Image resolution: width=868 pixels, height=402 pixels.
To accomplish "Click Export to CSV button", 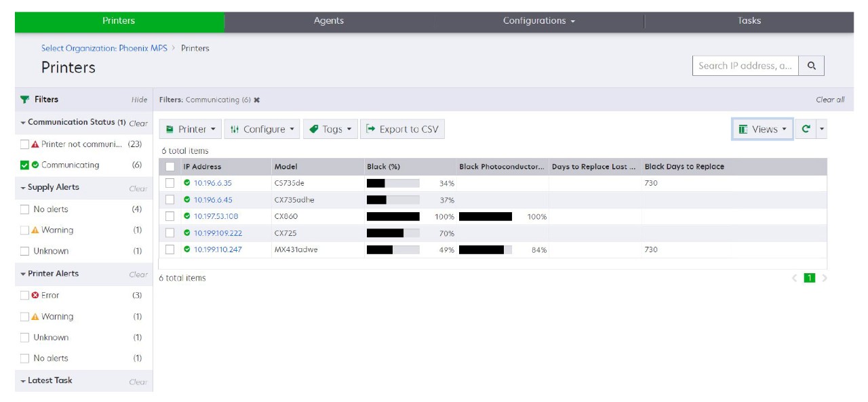I will point(402,129).
